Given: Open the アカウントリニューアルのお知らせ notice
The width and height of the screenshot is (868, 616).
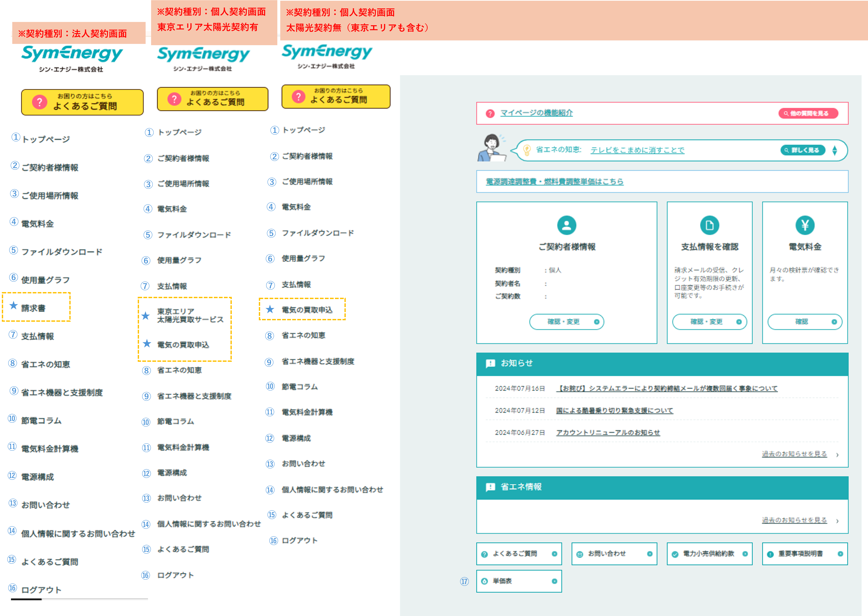Looking at the screenshot, I should point(608,432).
